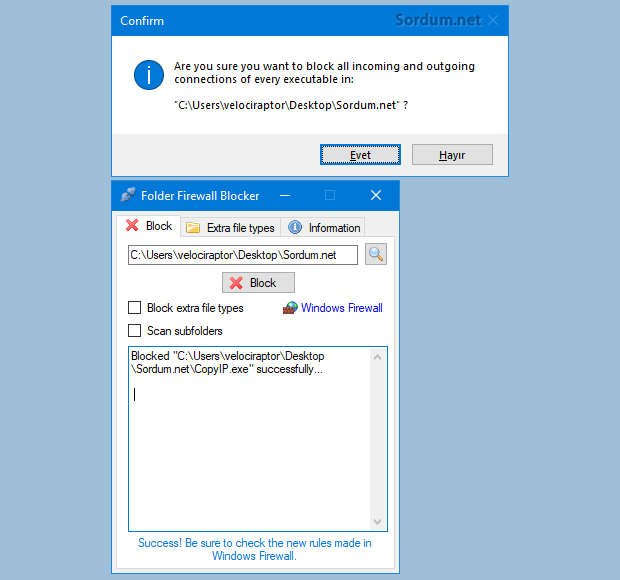The width and height of the screenshot is (620, 580).
Task: Click the folder icon on Extra file types tab
Action: (x=193, y=228)
